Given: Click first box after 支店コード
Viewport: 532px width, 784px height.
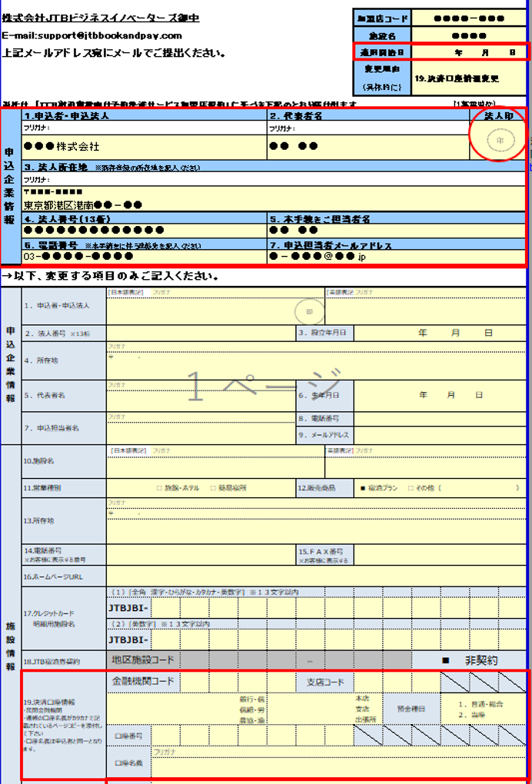Looking at the screenshot, I should point(368,681).
